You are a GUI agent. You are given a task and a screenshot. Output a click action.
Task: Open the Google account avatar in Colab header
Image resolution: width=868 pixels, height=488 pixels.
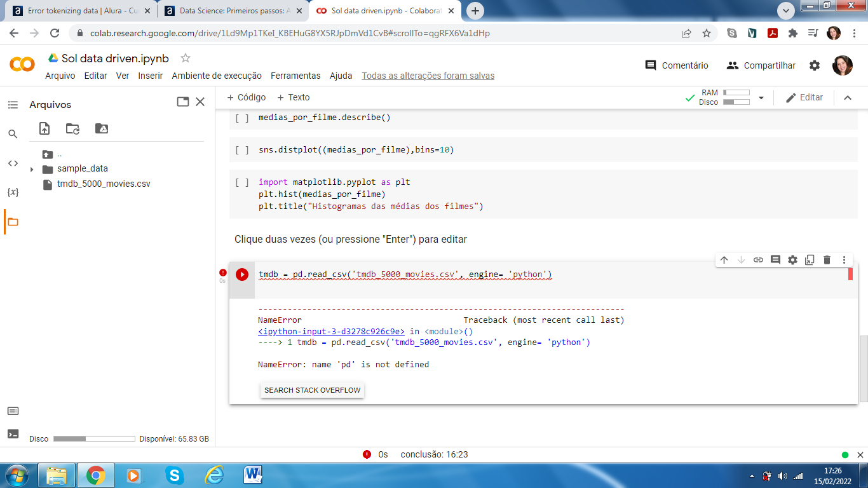click(843, 65)
